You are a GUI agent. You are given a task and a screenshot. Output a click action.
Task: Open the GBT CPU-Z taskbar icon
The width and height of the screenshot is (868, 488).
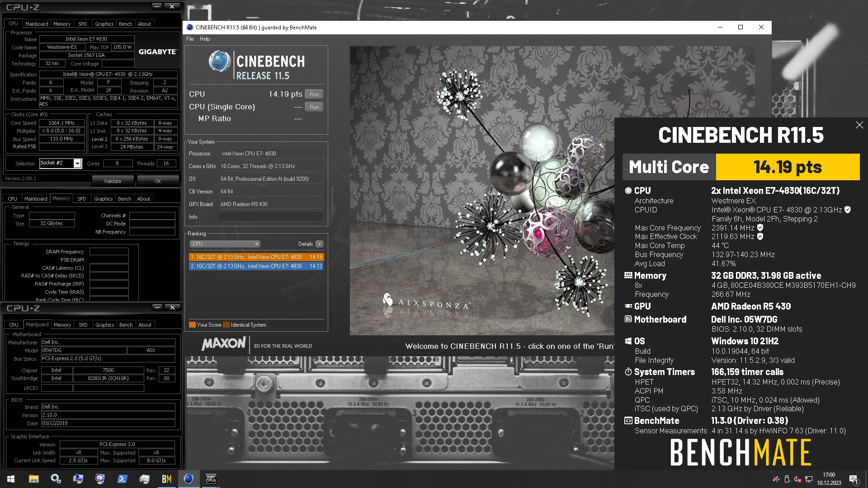pyautogui.click(x=211, y=479)
